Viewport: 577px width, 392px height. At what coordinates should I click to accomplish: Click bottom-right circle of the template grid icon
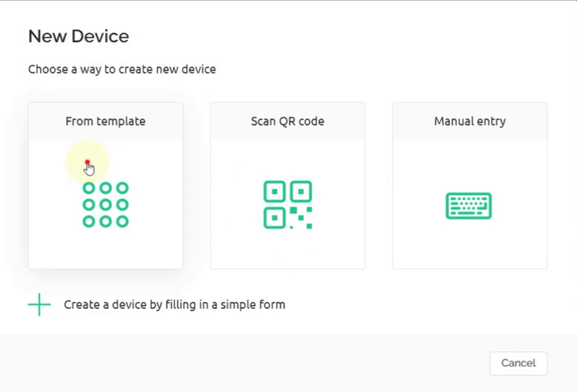tap(122, 222)
